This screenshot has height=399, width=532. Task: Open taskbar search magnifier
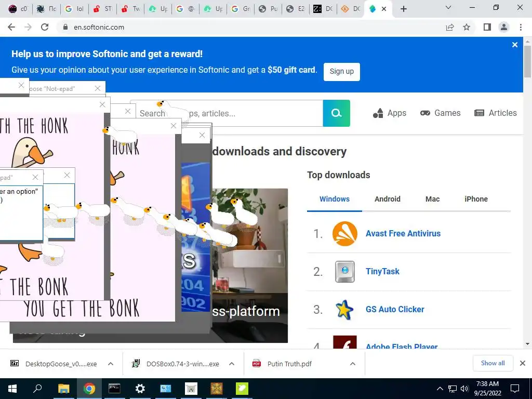pos(37,389)
